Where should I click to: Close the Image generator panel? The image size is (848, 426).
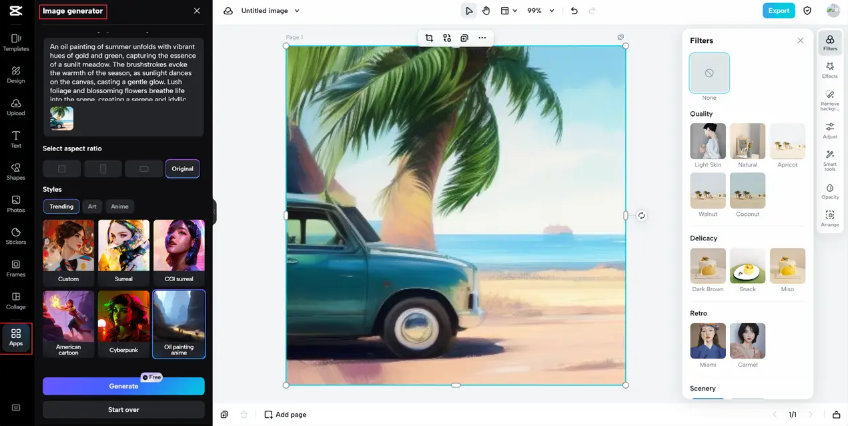(x=197, y=11)
